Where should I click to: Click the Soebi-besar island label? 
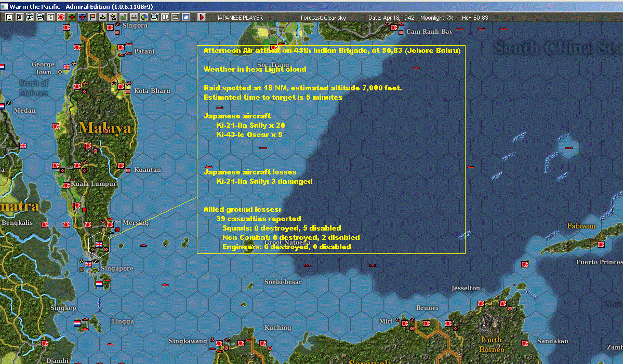283,282
